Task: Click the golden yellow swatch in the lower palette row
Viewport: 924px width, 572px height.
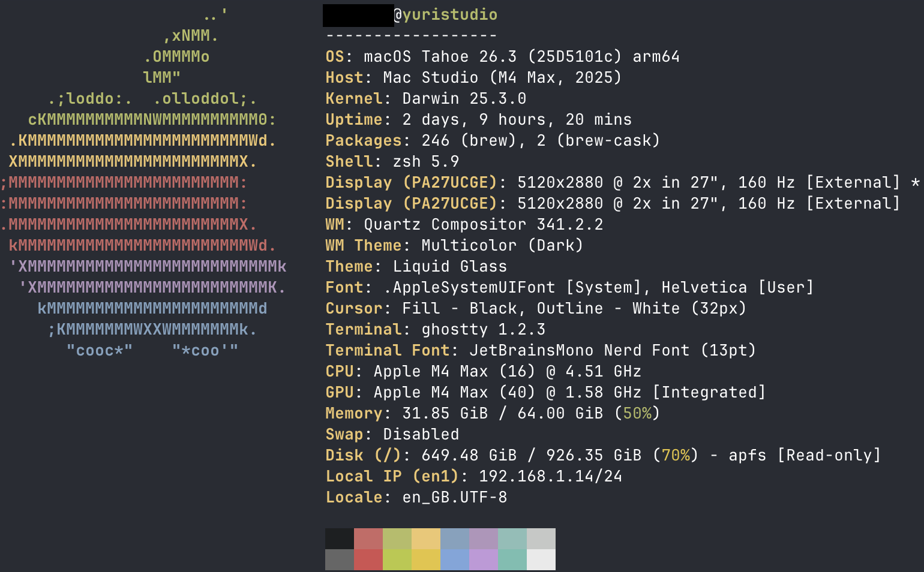Action: 426,559
